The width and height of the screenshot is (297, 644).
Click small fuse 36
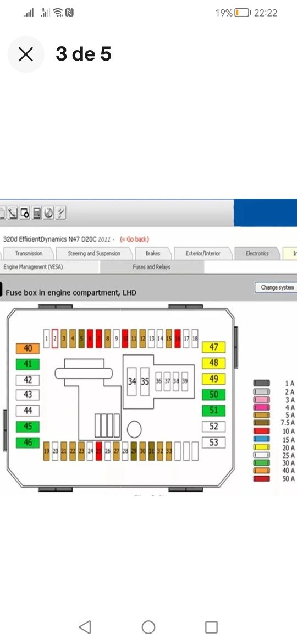pos(158,381)
